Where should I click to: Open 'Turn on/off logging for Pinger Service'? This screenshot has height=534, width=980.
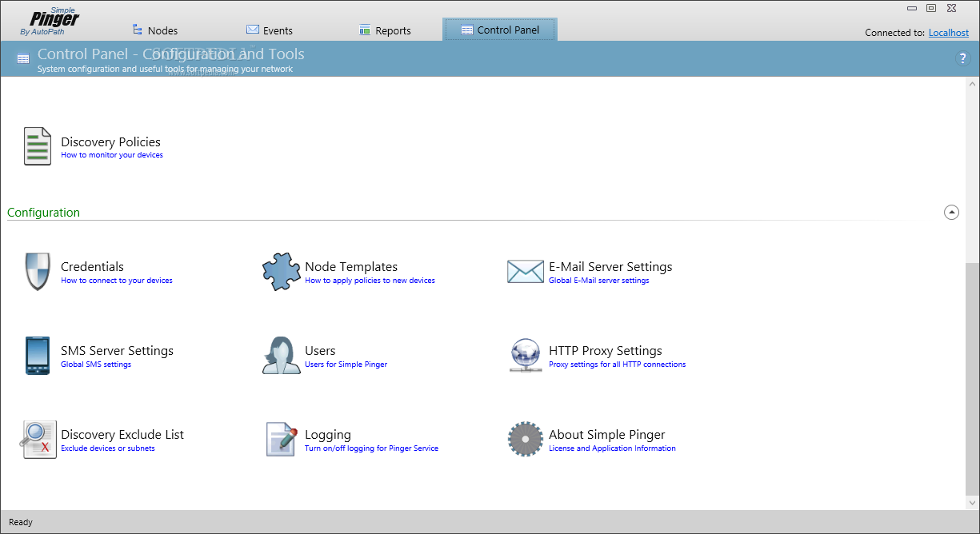click(371, 448)
